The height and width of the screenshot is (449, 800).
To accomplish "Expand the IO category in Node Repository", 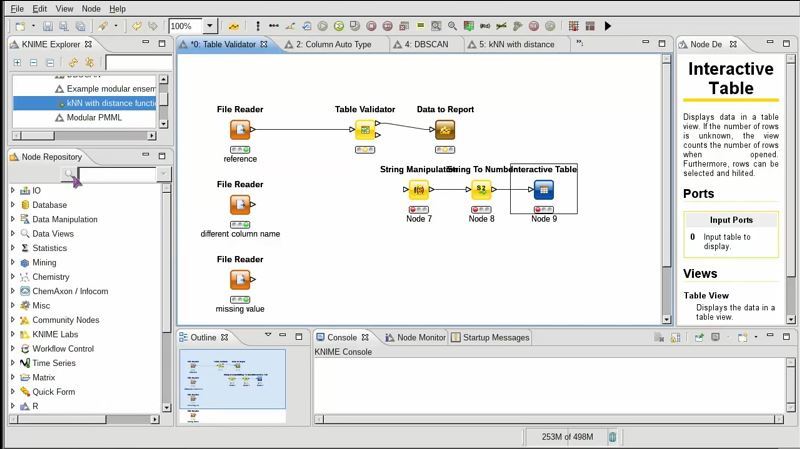I will point(13,190).
